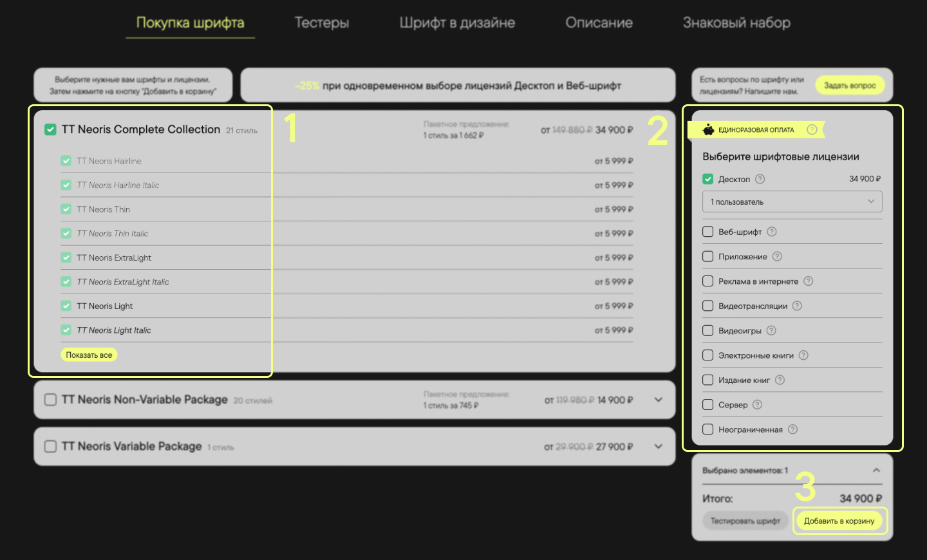Click help icon beside Реклама в интернете

coord(809,281)
